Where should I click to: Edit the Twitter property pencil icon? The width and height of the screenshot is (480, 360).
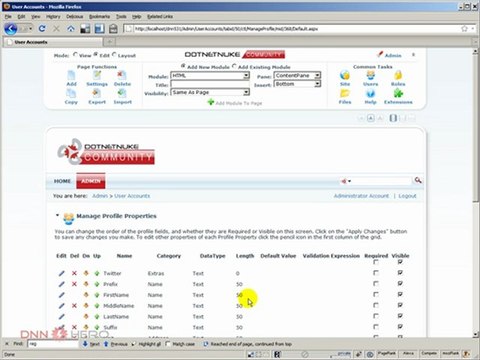(62, 273)
